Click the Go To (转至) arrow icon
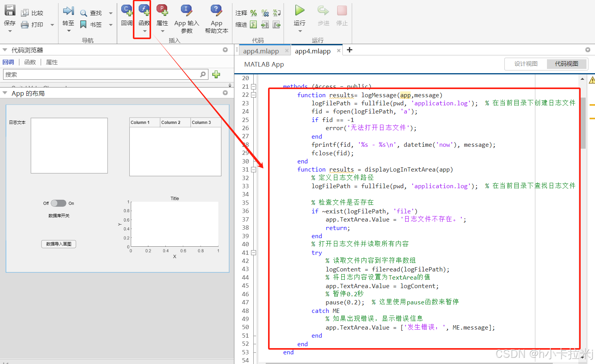The image size is (595, 364). pos(68,11)
